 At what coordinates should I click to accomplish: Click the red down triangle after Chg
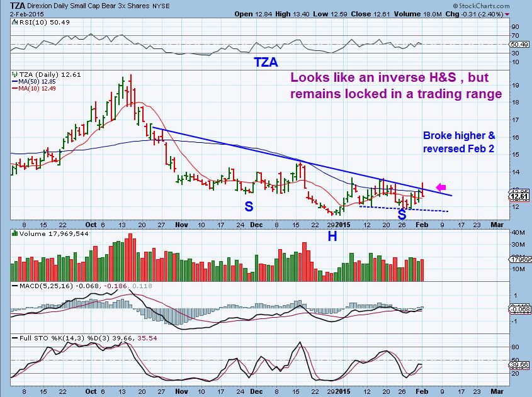[507, 14]
